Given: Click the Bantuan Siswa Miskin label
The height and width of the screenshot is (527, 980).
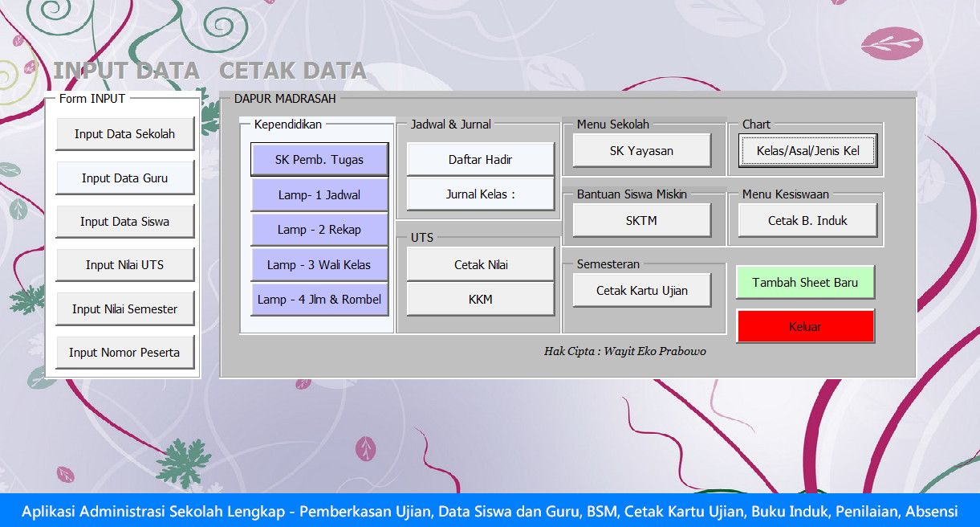Looking at the screenshot, I should click(x=632, y=194).
